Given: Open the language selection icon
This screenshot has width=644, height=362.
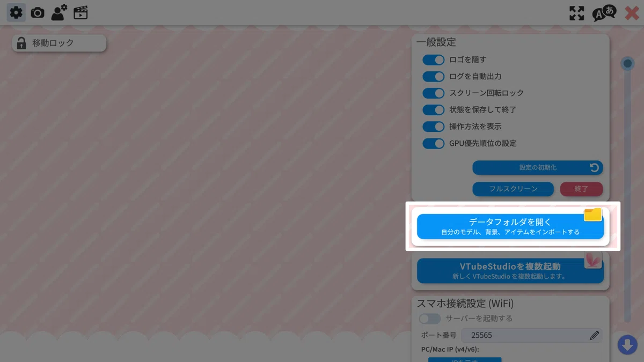Looking at the screenshot, I should 604,13.
